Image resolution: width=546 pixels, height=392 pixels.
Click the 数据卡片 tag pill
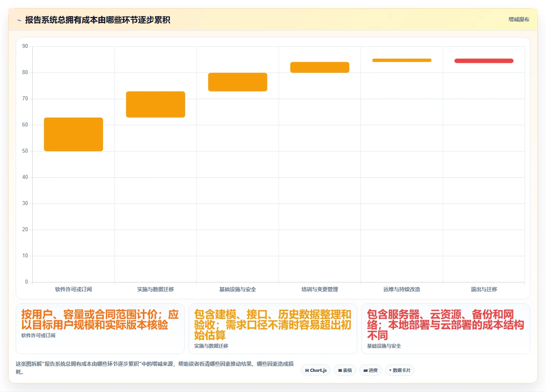click(x=400, y=370)
